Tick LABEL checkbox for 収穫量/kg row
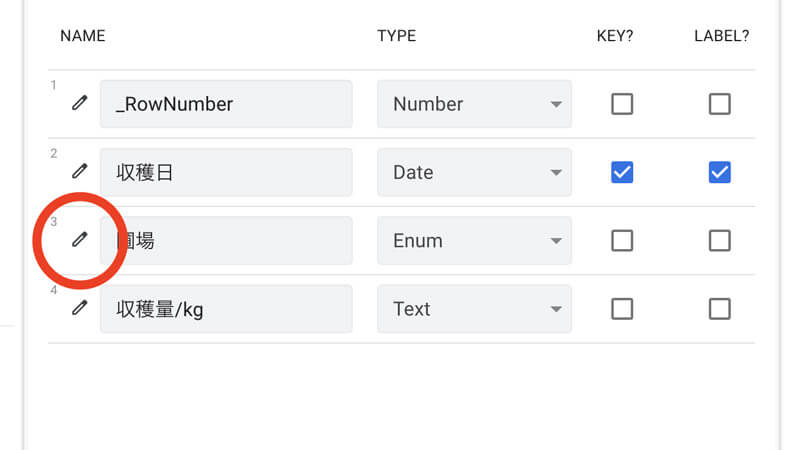This screenshot has height=450, width=800. 719,309
